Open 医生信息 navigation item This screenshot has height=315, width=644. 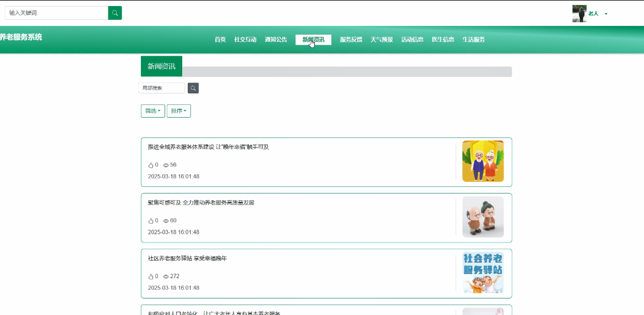(x=443, y=40)
